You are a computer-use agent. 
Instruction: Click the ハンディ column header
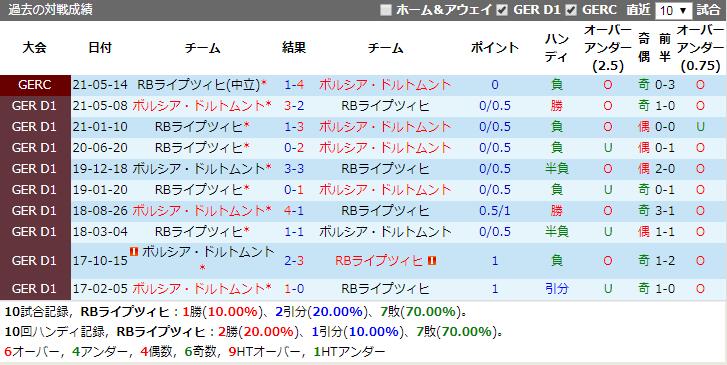click(556, 48)
